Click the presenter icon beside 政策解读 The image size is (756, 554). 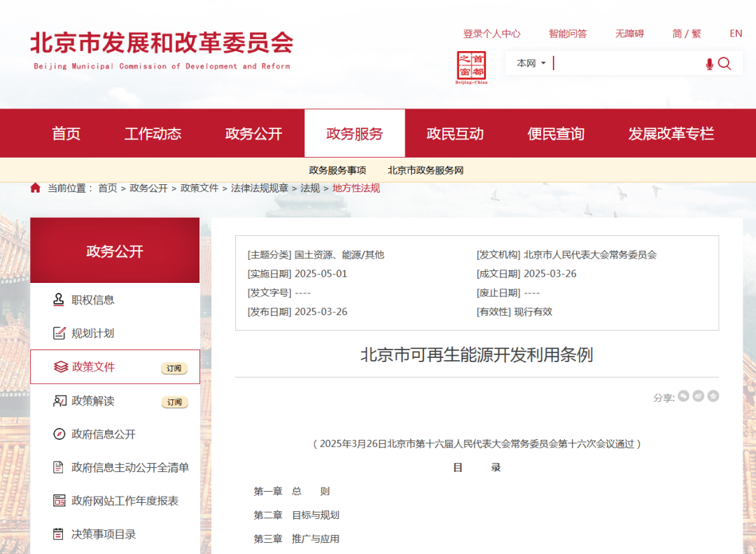[x=59, y=401]
